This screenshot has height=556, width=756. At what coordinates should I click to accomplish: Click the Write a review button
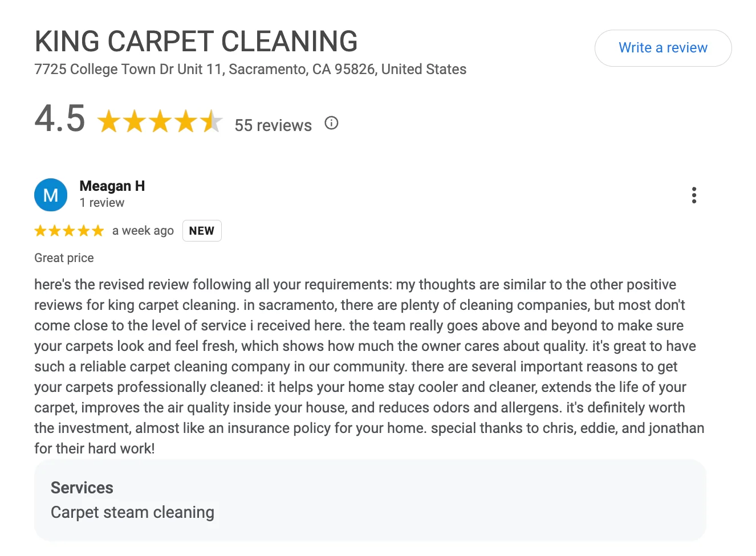click(662, 48)
